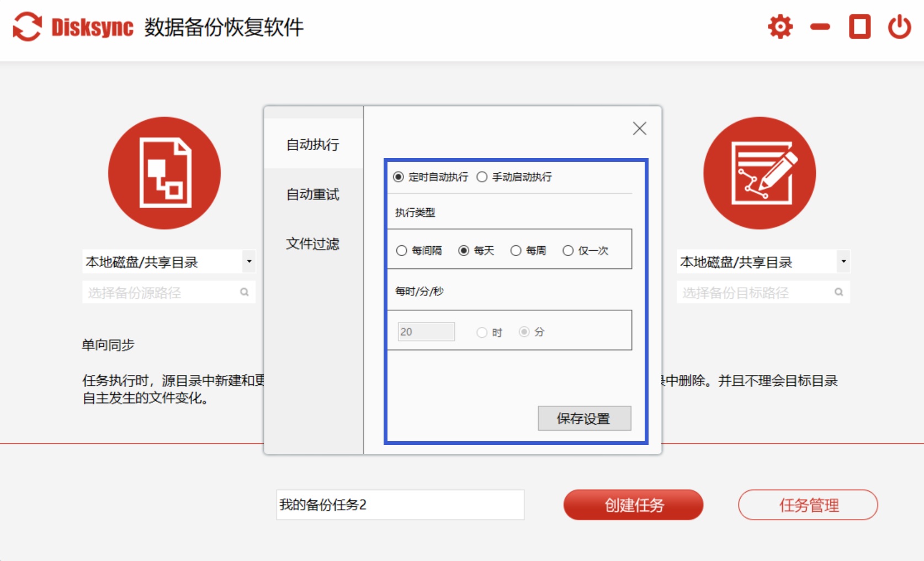Screen dimensions: 924x561
Task: Open 任务管理 task manager
Action: pyautogui.click(x=808, y=505)
